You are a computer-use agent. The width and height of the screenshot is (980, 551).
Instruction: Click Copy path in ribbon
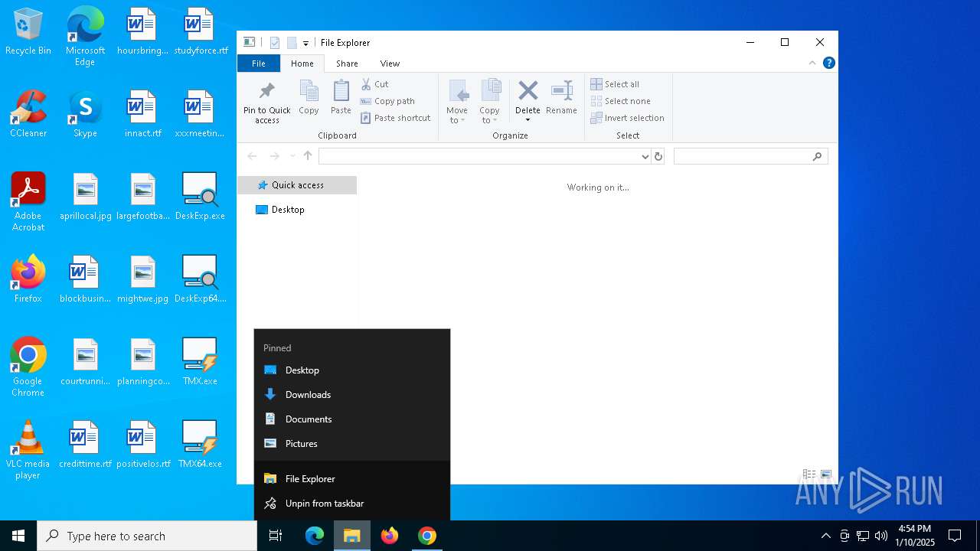(x=387, y=101)
